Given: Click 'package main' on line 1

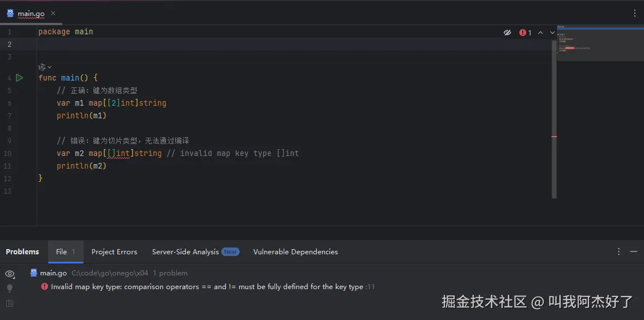Looking at the screenshot, I should pyautogui.click(x=66, y=31).
